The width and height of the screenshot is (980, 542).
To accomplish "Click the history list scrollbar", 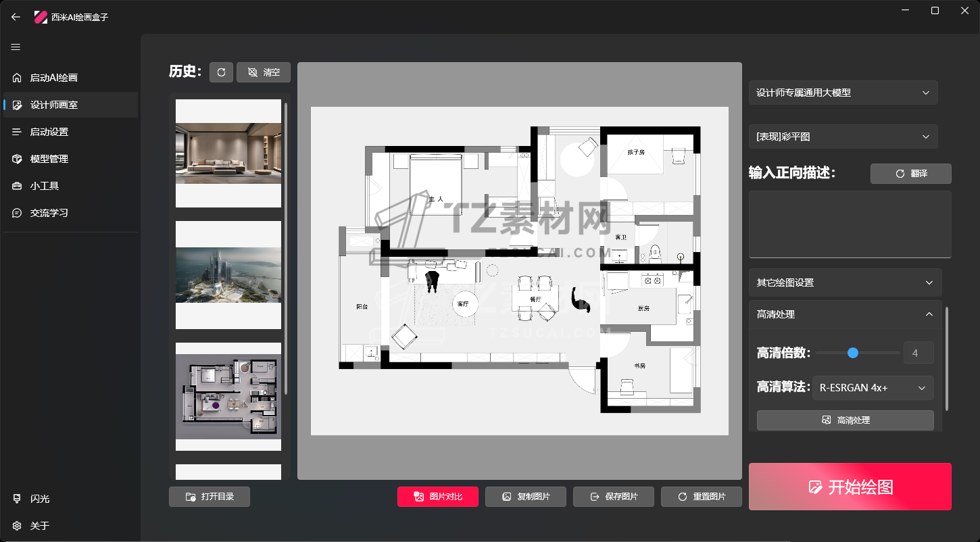I will point(287,249).
